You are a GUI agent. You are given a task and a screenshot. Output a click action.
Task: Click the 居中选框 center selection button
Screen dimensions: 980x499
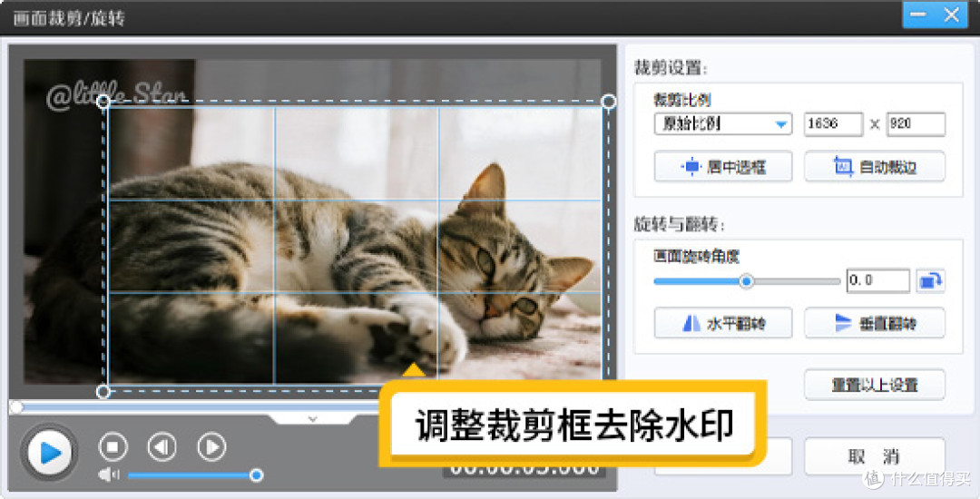(723, 167)
